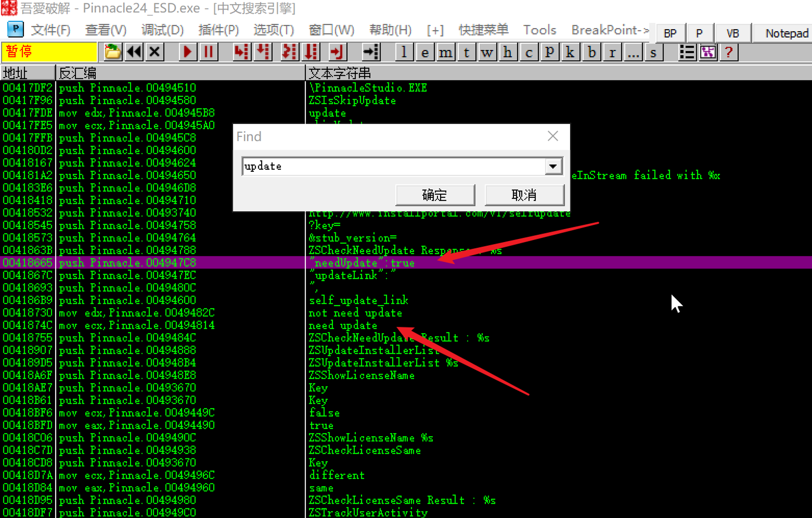Open help with the red question mark
This screenshot has height=518, width=812.
click(729, 52)
